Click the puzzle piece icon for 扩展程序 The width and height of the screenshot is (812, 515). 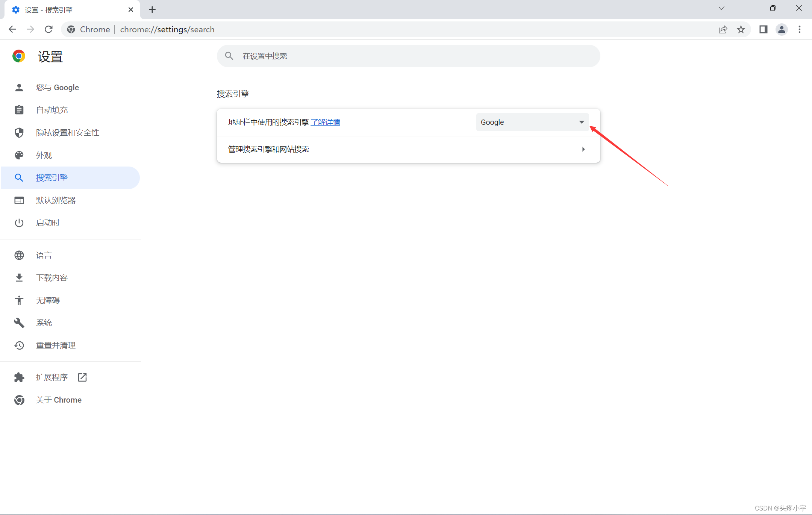[x=19, y=377]
